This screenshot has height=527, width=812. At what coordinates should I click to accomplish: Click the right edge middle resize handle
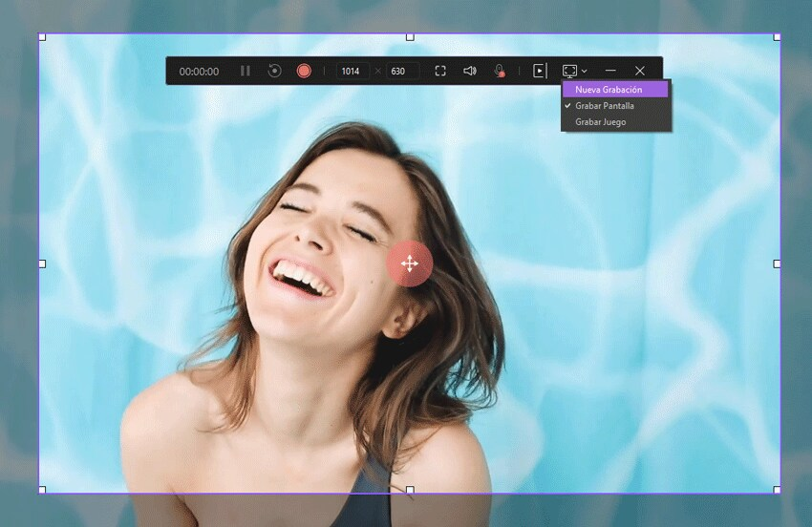[777, 263]
